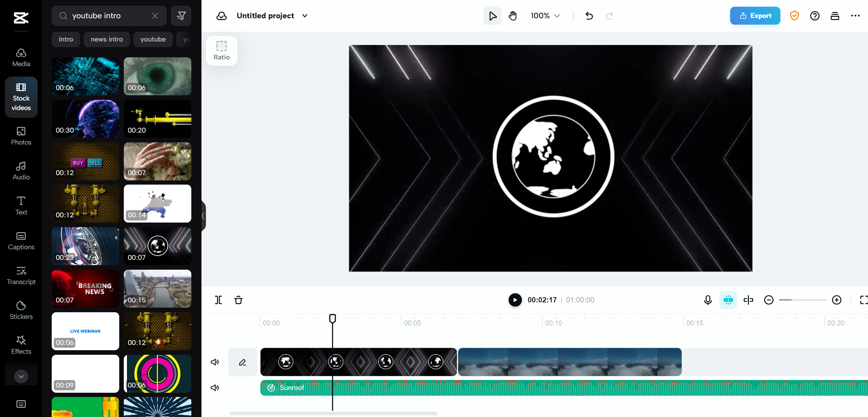Open the Audio panel in the sidebar
868x417 pixels.
(x=21, y=170)
